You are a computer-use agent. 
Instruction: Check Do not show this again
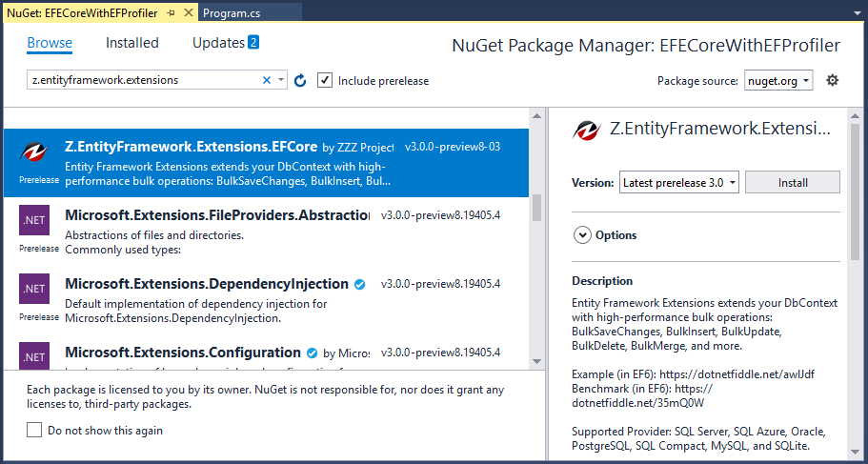(x=34, y=431)
